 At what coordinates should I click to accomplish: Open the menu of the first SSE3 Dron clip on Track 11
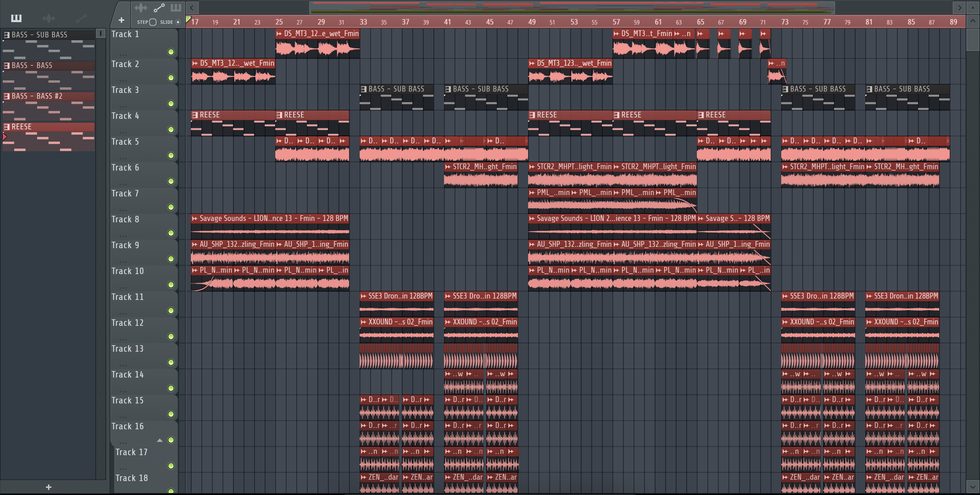[x=364, y=296]
